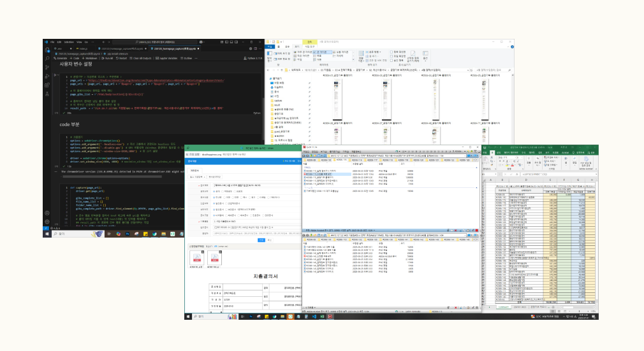The height and width of the screenshot is (351, 644).
Task: Select 바탕 화면 in File Explorer navigation pane
Action: [277, 83]
